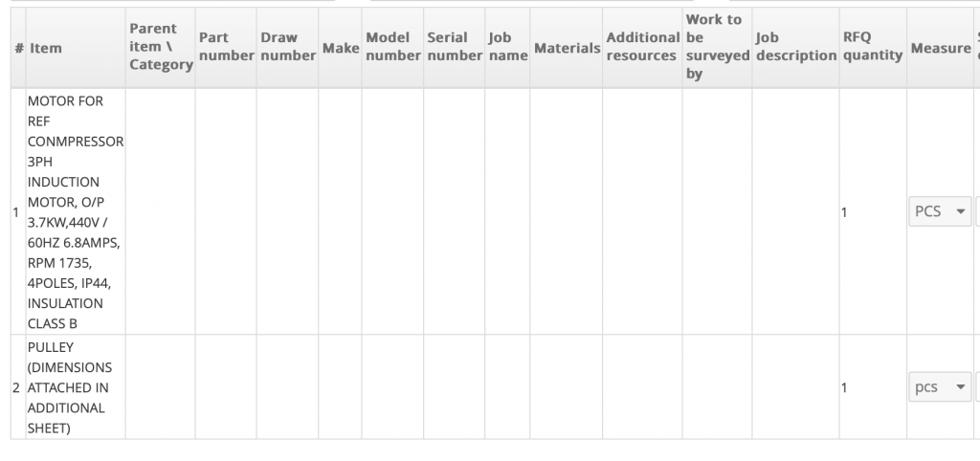Viewport: 980px width, 461px height.
Task: Open the PCS measure dropdown for the motor row
Action: tap(939, 211)
